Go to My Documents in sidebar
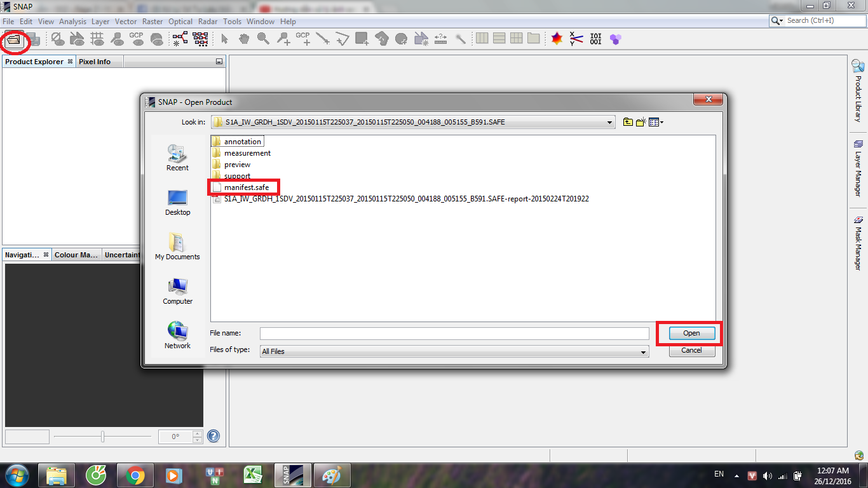The width and height of the screenshot is (868, 488). coord(177,247)
